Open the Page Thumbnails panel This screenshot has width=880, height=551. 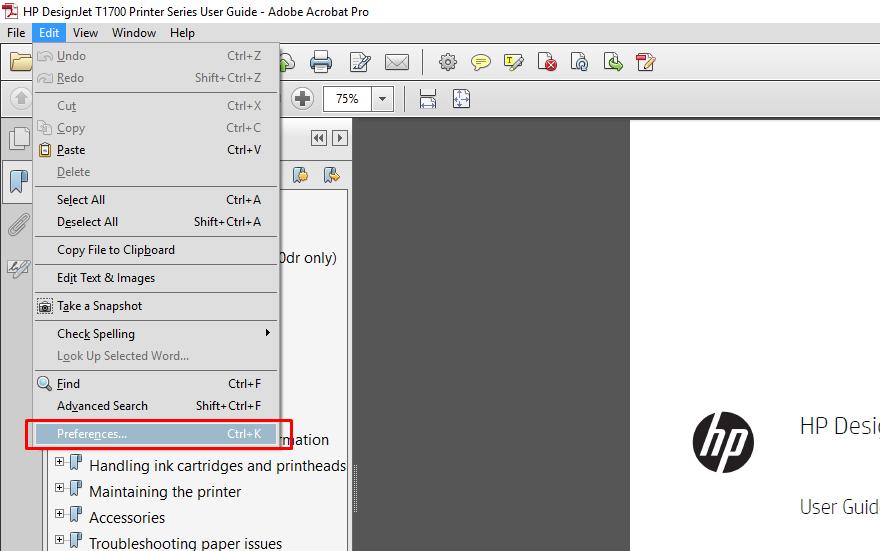[19, 139]
